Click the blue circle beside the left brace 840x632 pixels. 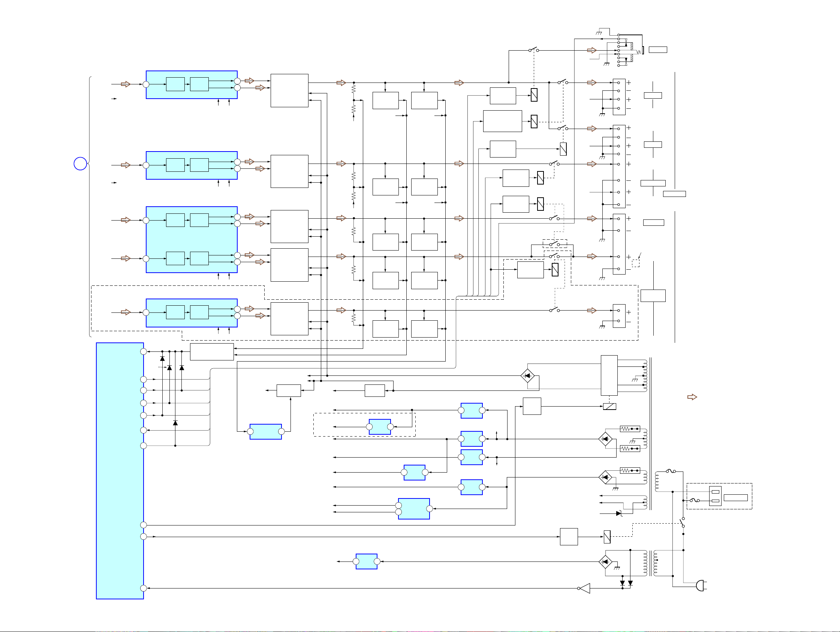click(x=80, y=164)
